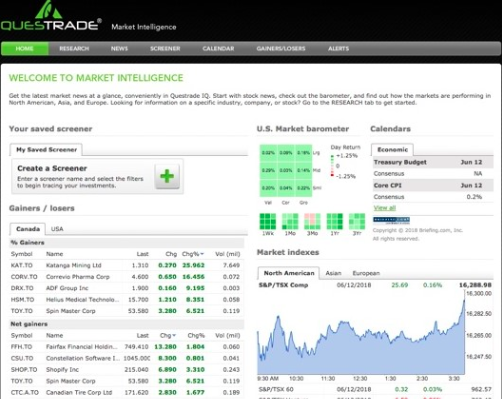
Task: Go to the HOME tab
Action: click(x=25, y=49)
